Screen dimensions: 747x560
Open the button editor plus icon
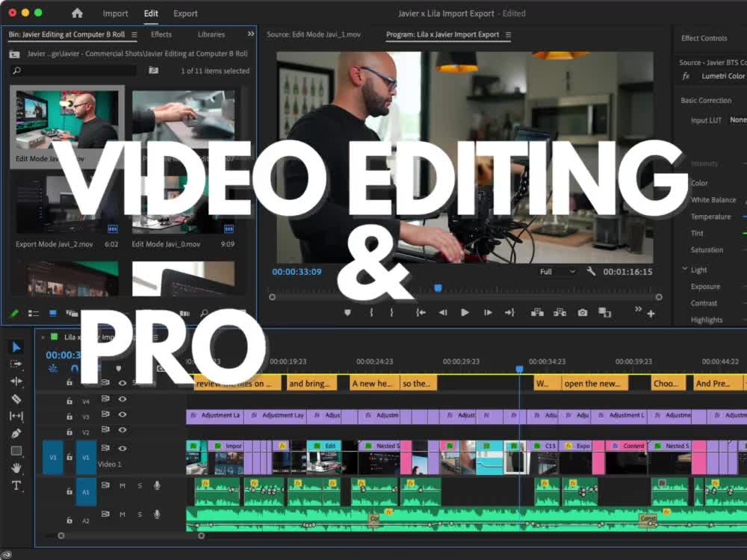click(651, 314)
